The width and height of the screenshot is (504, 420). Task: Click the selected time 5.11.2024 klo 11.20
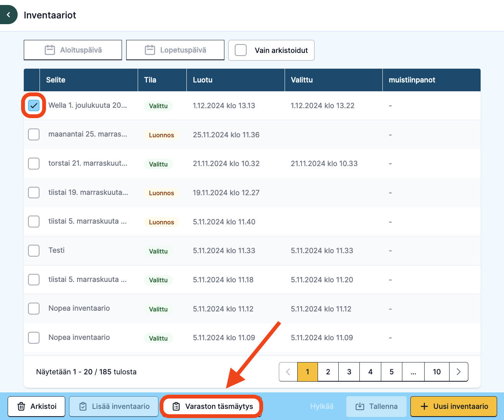coord(322,280)
